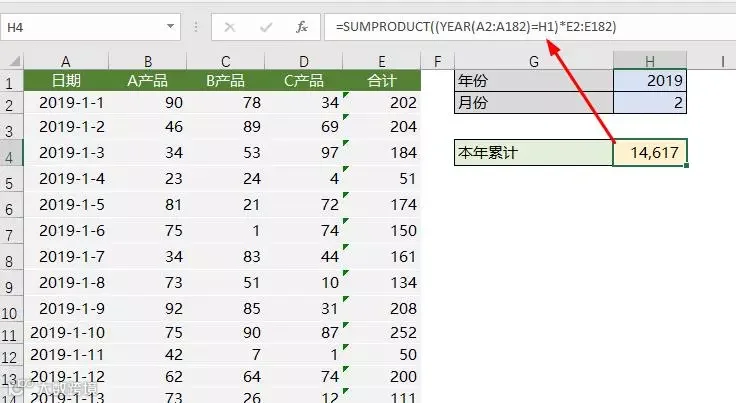Click the select-all corner triangle
Screen dimensions: 736x403
14,61
